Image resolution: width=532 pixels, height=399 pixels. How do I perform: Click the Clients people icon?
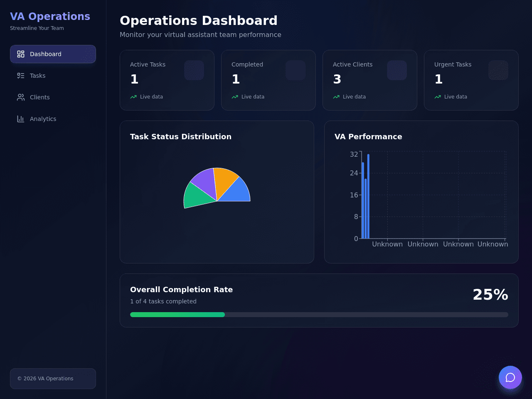click(21, 97)
